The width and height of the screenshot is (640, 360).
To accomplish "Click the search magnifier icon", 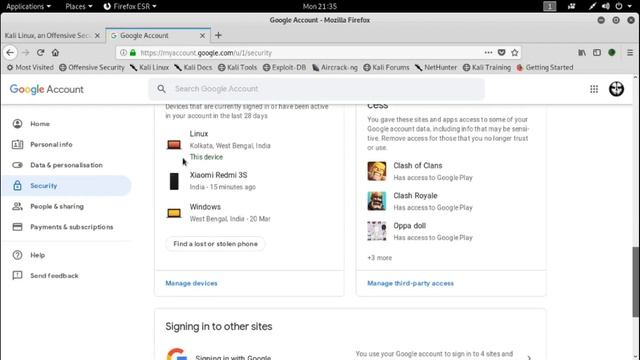I will pos(162,89).
